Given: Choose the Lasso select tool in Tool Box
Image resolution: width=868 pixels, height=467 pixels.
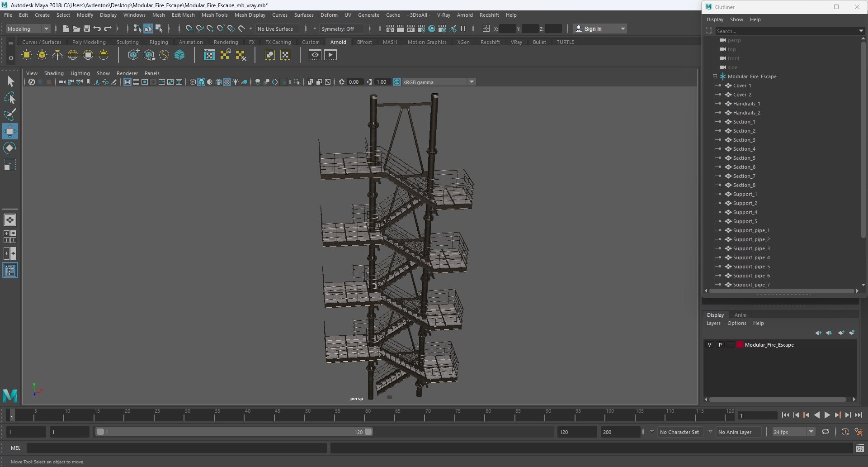Looking at the screenshot, I should pyautogui.click(x=10, y=98).
